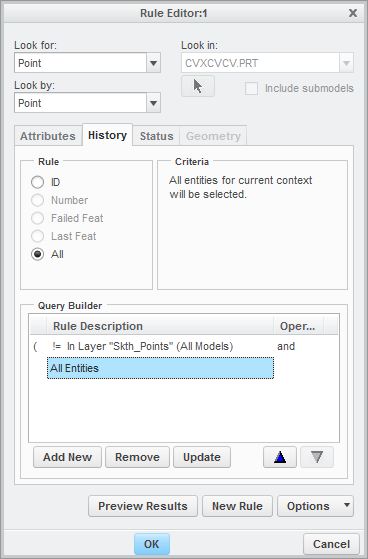368x559 pixels.
Task: Create a New Rule
Action: click(x=237, y=506)
